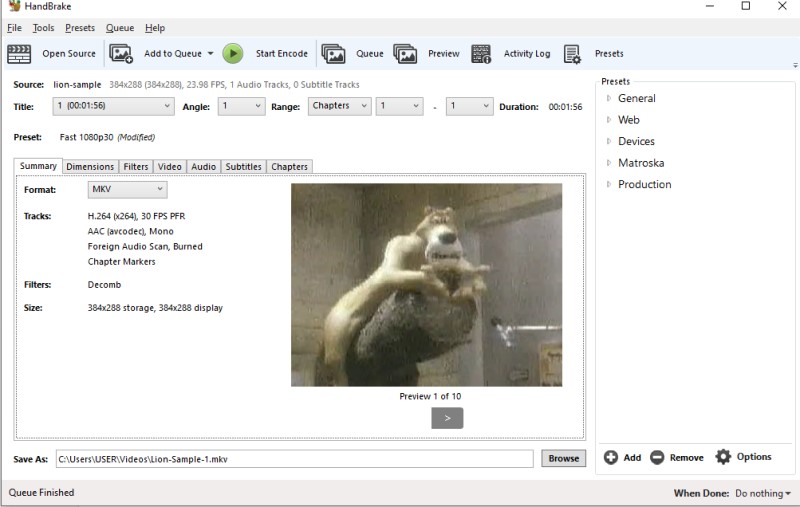Click the Browse button
800x507 pixels.
[563, 458]
